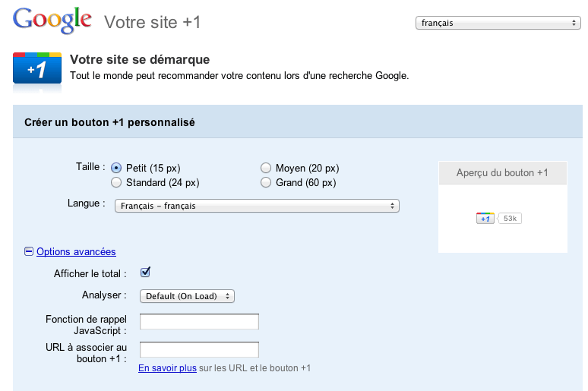
Task: Click the 53k count bubble in preview
Action: click(x=510, y=218)
